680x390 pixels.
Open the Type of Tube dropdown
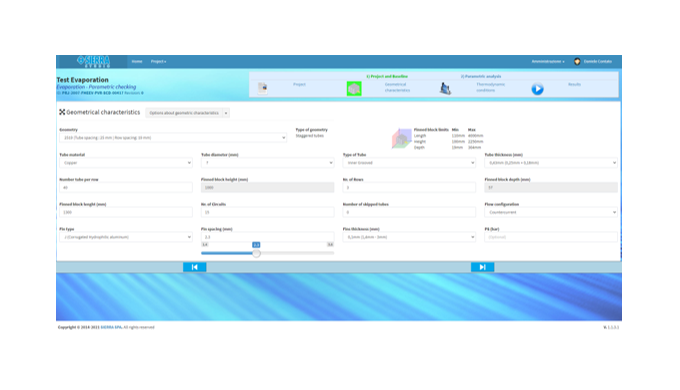point(409,163)
